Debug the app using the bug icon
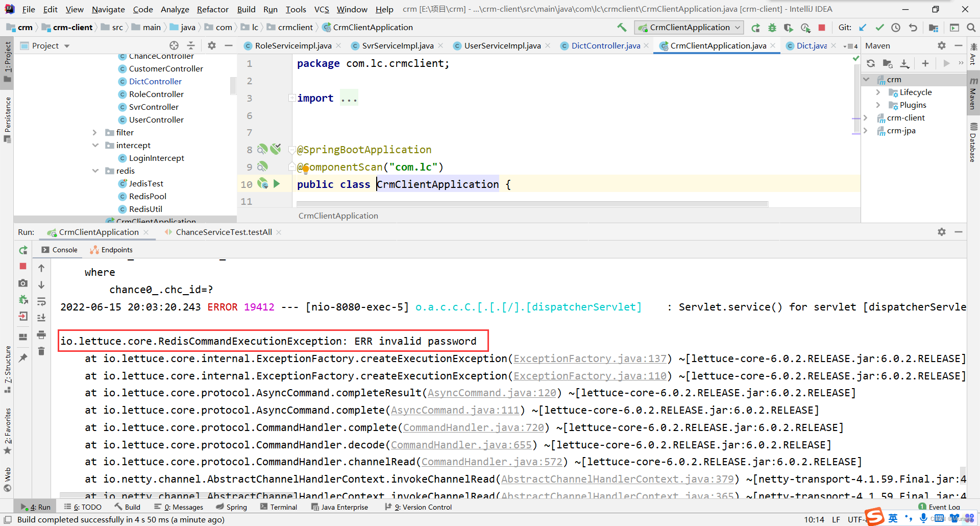This screenshot has width=980, height=526. [772, 28]
